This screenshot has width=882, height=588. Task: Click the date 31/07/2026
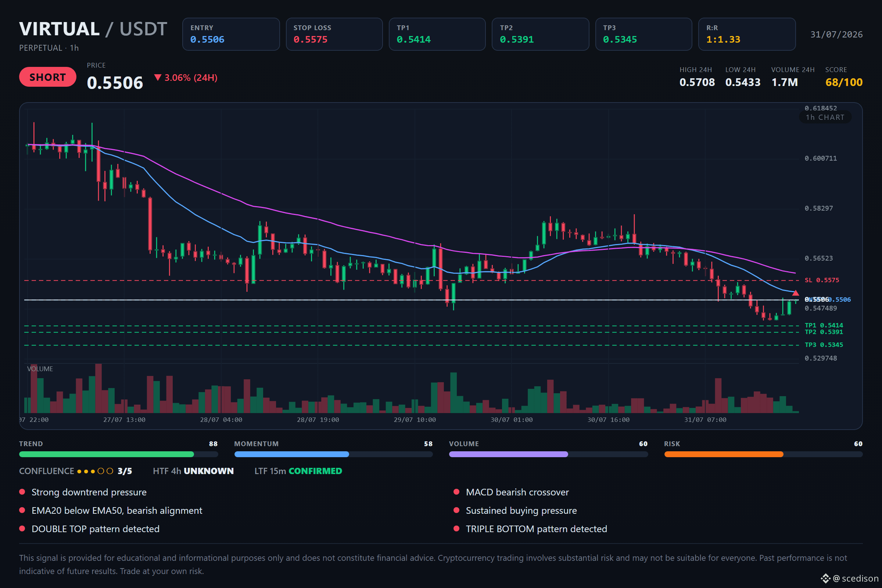[x=836, y=35]
